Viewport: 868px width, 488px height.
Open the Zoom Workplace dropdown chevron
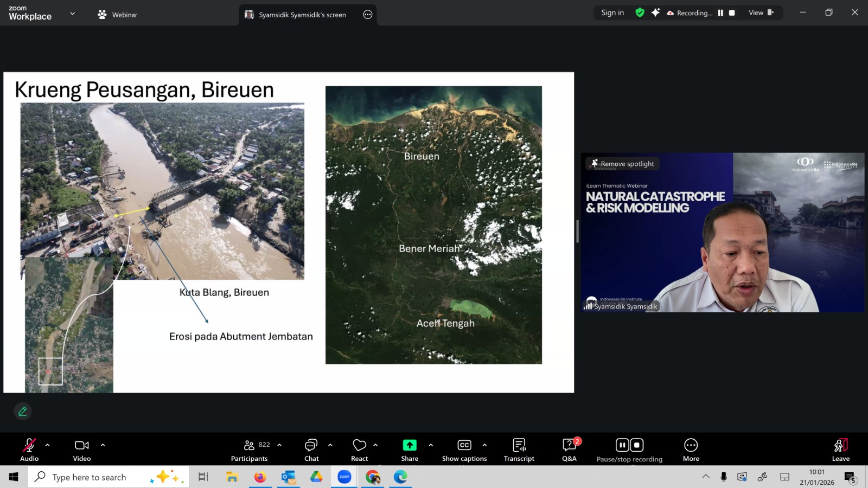(x=72, y=14)
